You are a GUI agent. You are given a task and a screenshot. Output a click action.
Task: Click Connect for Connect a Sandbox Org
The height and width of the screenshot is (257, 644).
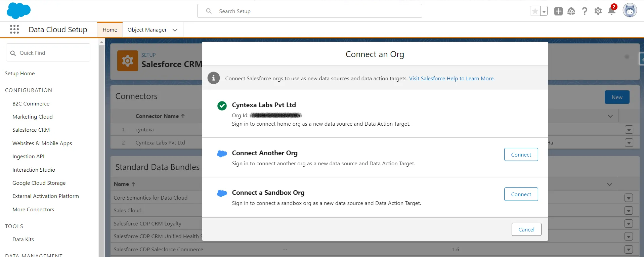(x=521, y=194)
